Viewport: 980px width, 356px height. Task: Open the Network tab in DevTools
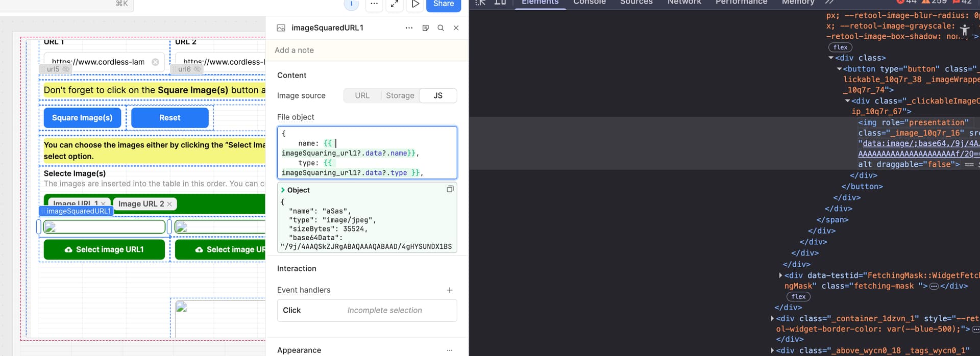click(x=684, y=3)
